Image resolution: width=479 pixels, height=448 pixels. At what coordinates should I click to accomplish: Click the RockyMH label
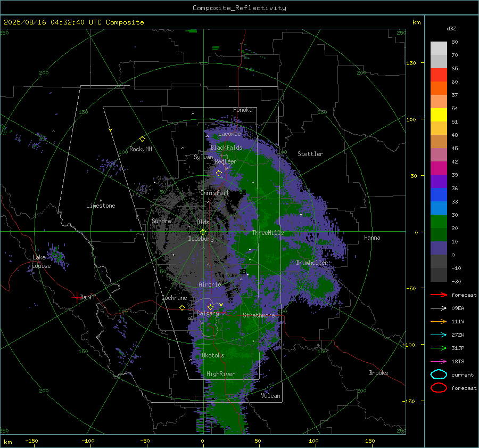pos(141,149)
